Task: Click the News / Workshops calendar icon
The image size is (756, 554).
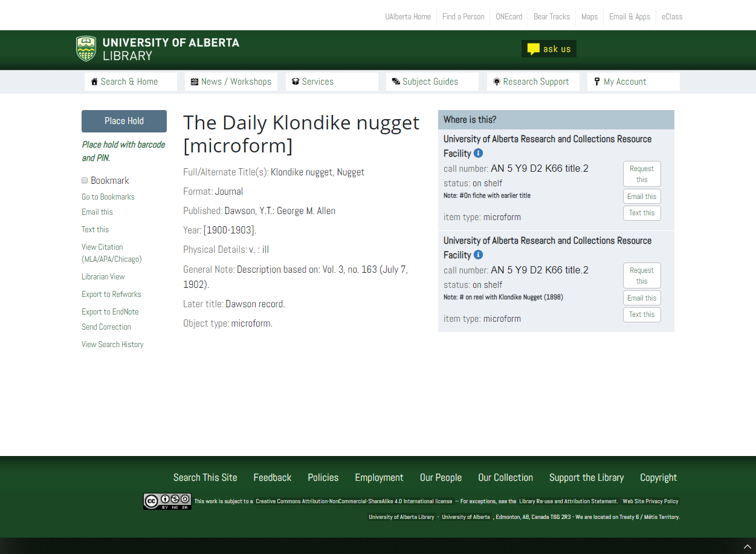Action: 194,81
